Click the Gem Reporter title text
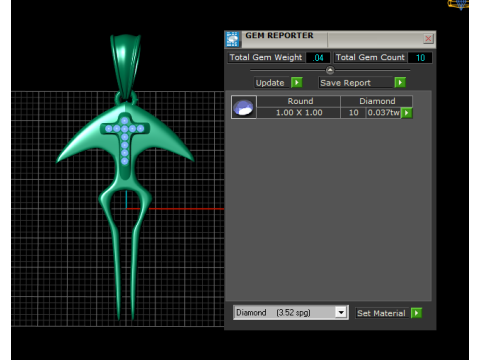Image resolution: width=480 pixels, height=360 pixels. tap(279, 35)
